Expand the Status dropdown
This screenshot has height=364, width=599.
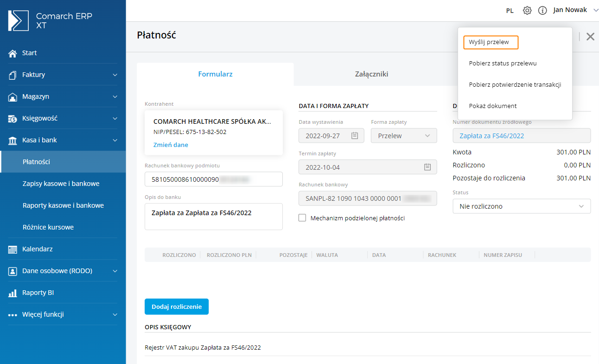522,206
